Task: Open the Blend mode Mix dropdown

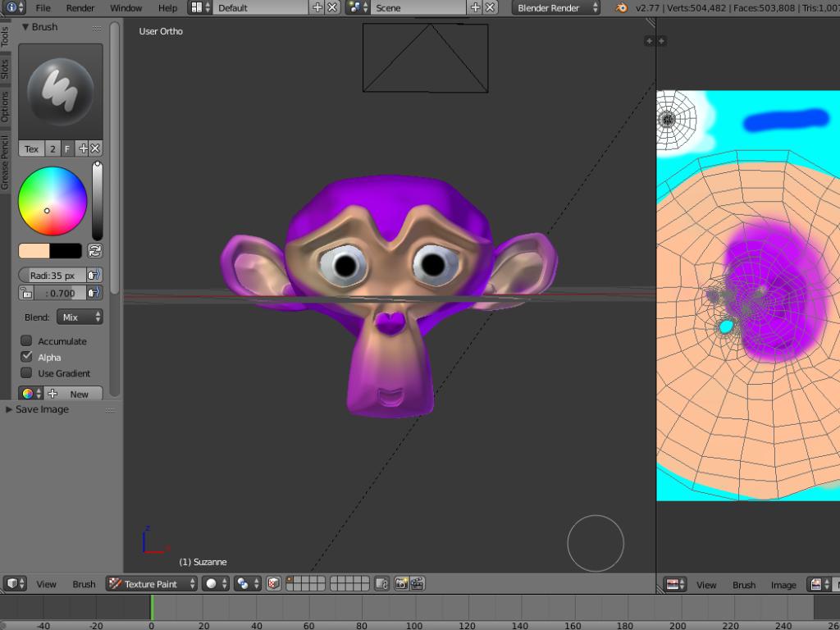Action: click(x=80, y=317)
